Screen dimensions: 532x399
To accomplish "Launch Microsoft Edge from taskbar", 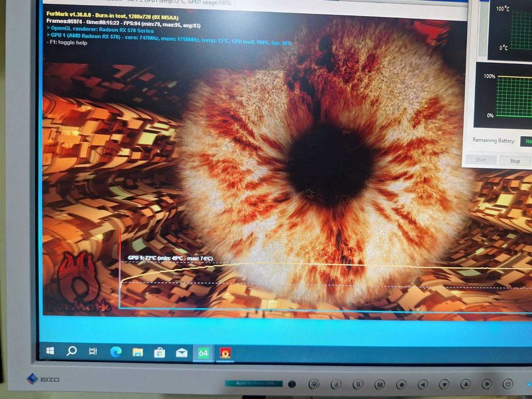I will [x=116, y=352].
